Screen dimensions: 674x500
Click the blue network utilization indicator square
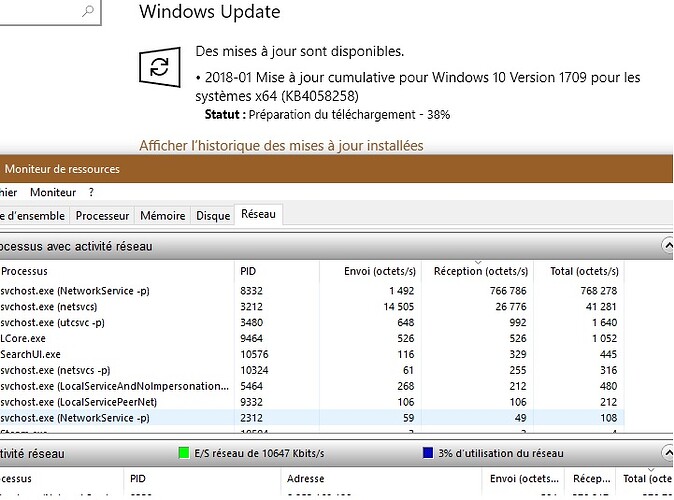coord(429,454)
